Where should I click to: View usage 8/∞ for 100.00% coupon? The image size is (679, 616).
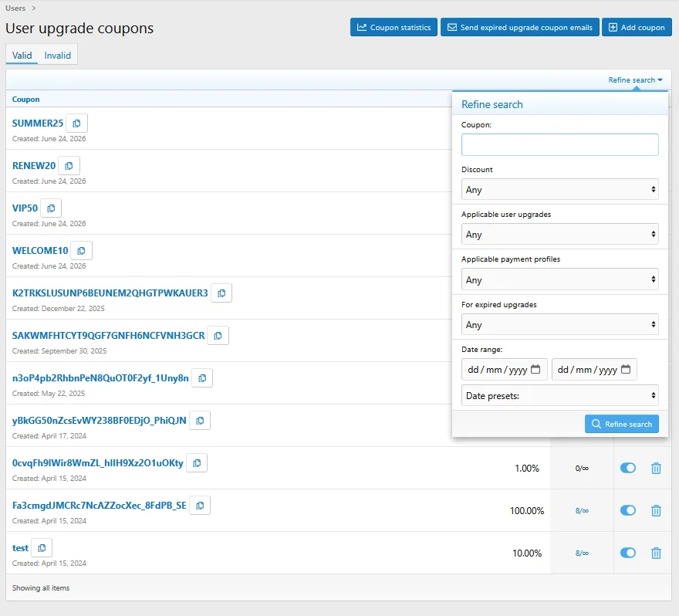pyautogui.click(x=582, y=511)
